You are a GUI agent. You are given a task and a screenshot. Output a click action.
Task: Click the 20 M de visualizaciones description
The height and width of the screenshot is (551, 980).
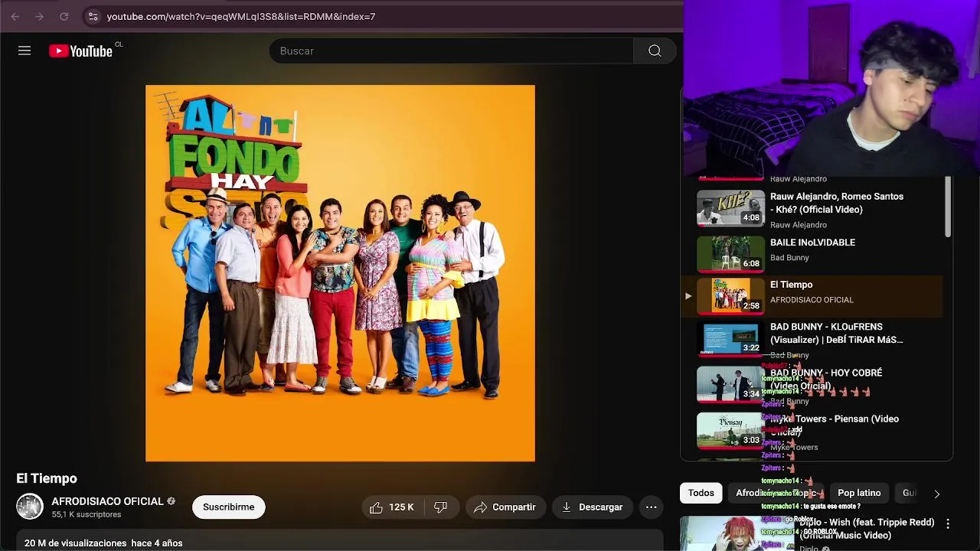[103, 543]
